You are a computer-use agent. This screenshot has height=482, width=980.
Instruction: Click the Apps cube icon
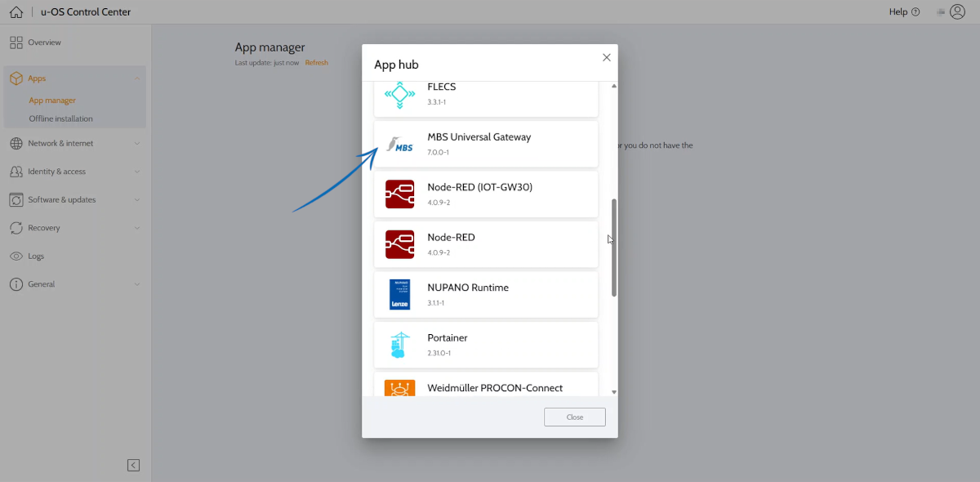[16, 78]
